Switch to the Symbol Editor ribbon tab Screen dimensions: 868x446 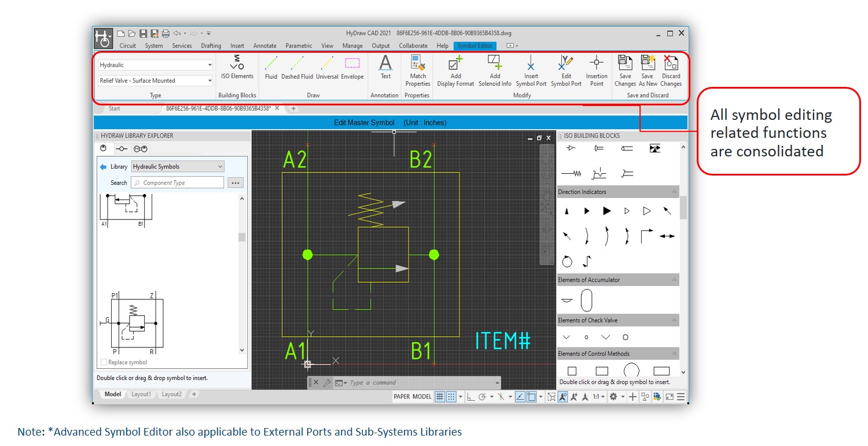click(x=475, y=46)
